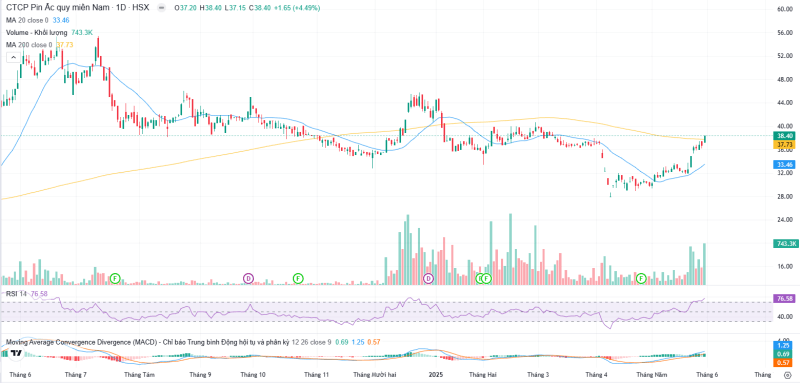Click the green 0.69 MACD histogram axis label
800x383 pixels.
click(x=784, y=354)
